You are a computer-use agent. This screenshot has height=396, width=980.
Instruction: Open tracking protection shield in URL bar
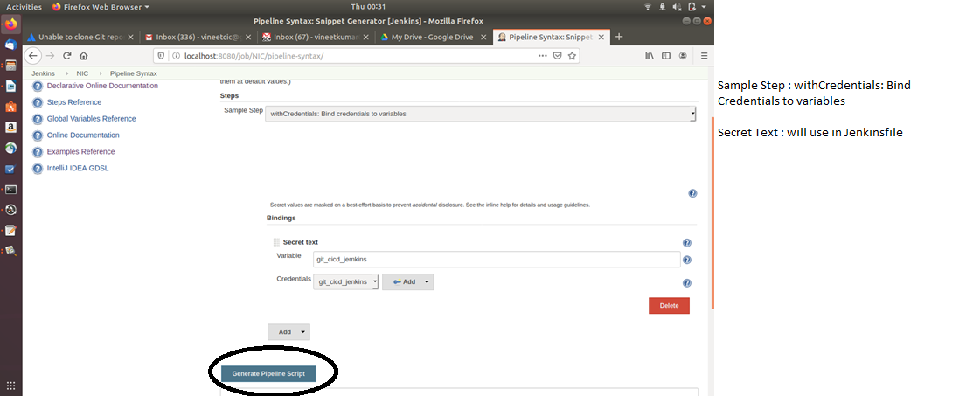click(x=161, y=56)
